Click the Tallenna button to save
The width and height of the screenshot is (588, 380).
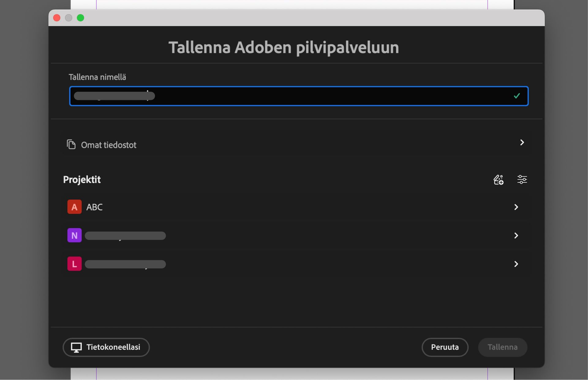tap(503, 347)
